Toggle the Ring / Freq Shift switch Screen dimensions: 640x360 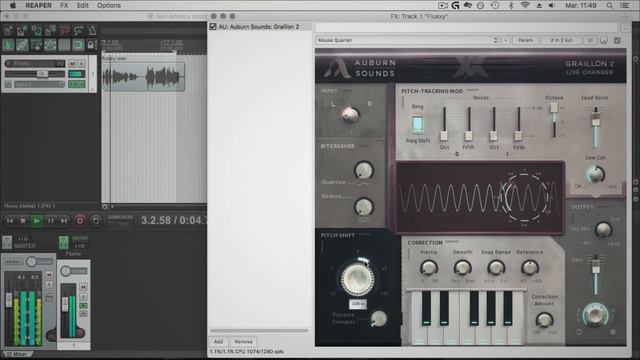tap(417, 123)
